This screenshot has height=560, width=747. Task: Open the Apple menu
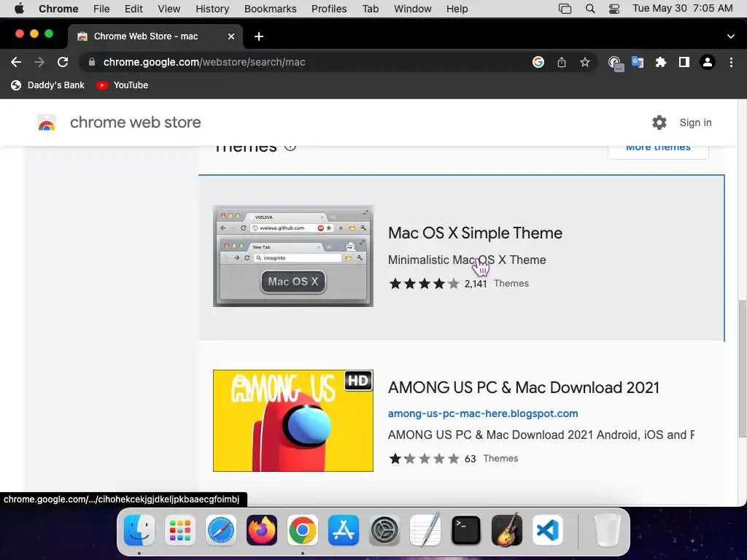pyautogui.click(x=19, y=9)
